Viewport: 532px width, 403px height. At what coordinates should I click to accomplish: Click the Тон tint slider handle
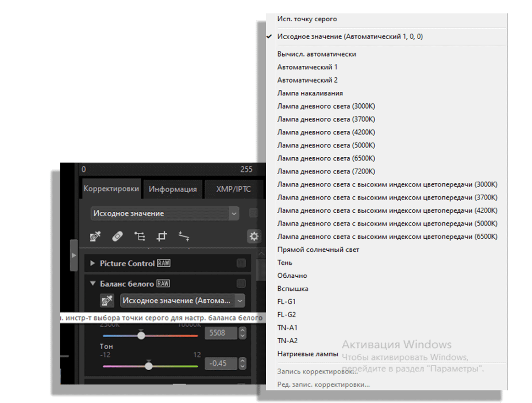click(149, 366)
